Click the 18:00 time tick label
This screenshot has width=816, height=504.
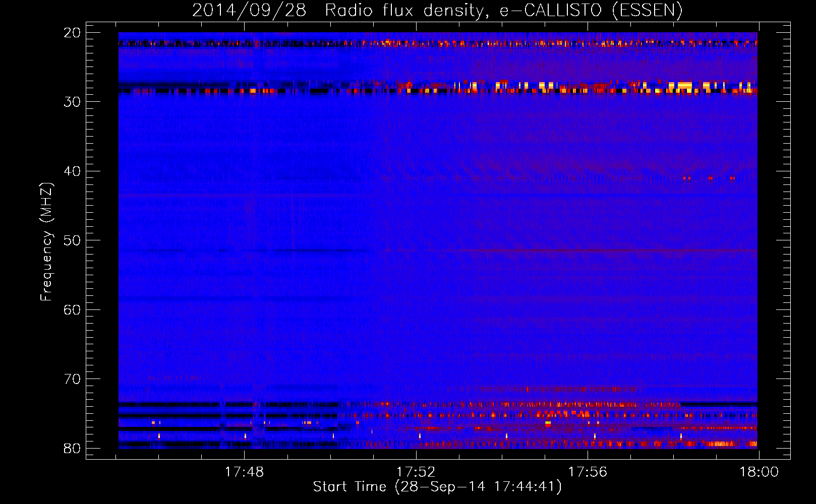click(x=759, y=472)
